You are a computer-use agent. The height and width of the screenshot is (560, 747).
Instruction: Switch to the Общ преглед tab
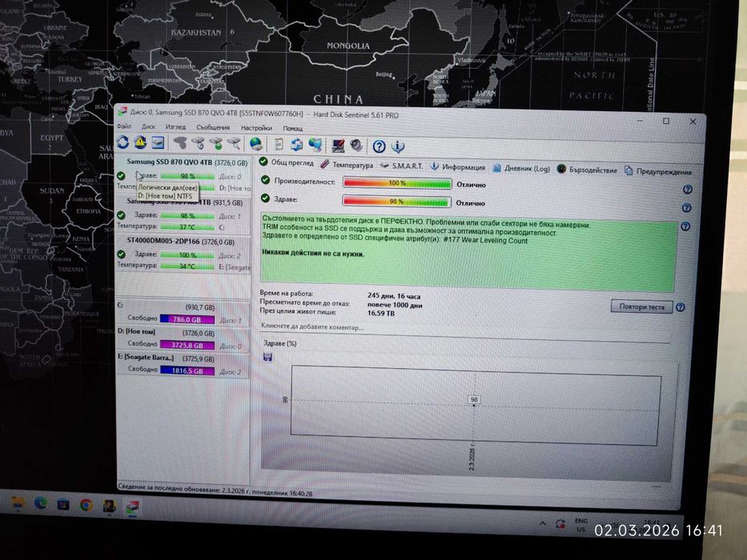(x=287, y=162)
